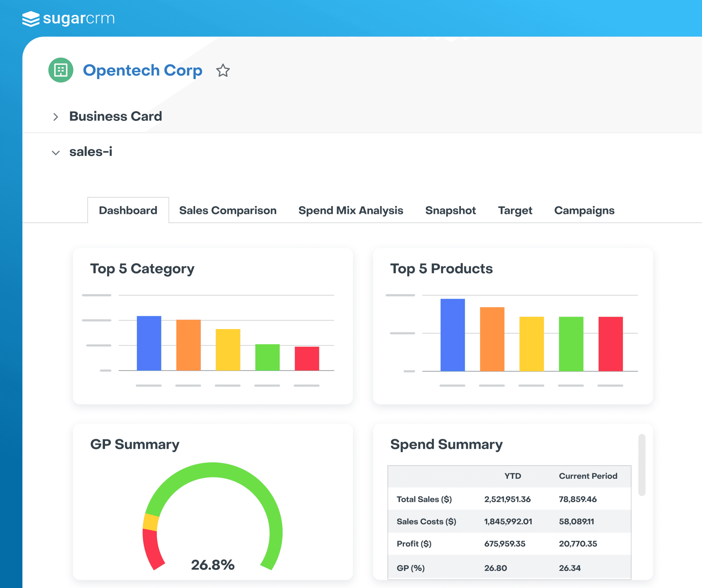Screen dimensions: 702x588
Task: Click the SugarCRM logo icon
Action: pyautogui.click(x=31, y=19)
